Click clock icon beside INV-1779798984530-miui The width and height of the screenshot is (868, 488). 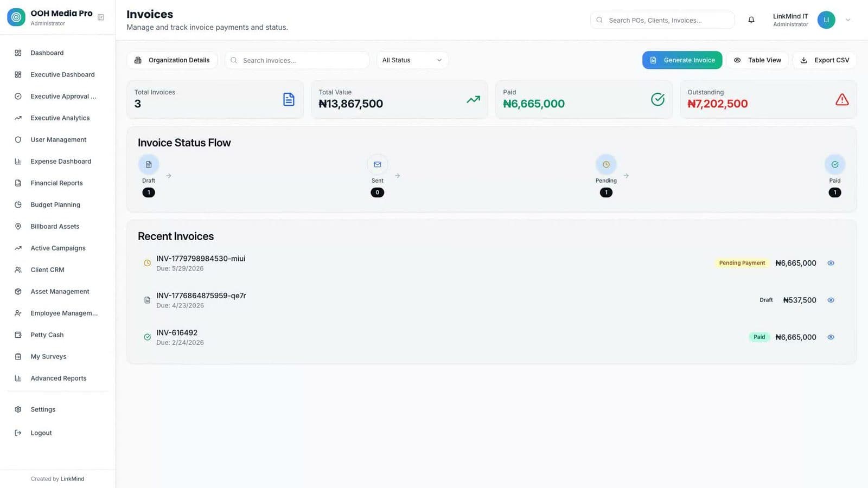pos(147,263)
